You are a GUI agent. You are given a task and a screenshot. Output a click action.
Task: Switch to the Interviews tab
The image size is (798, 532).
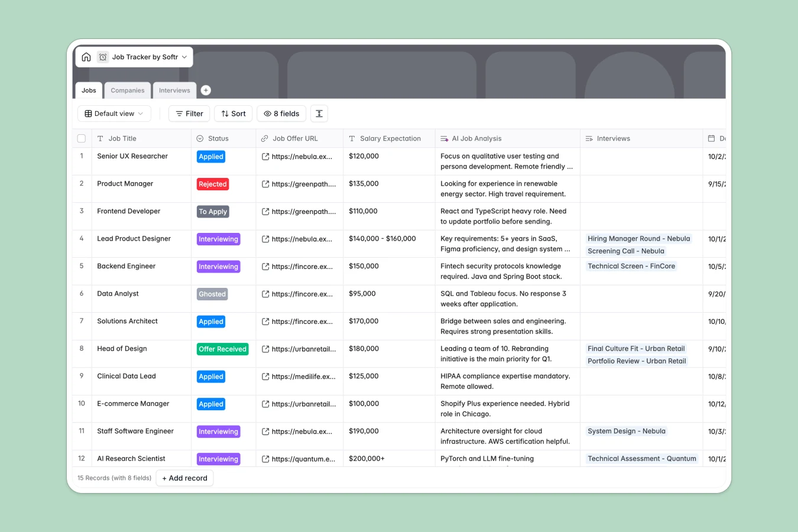point(174,90)
